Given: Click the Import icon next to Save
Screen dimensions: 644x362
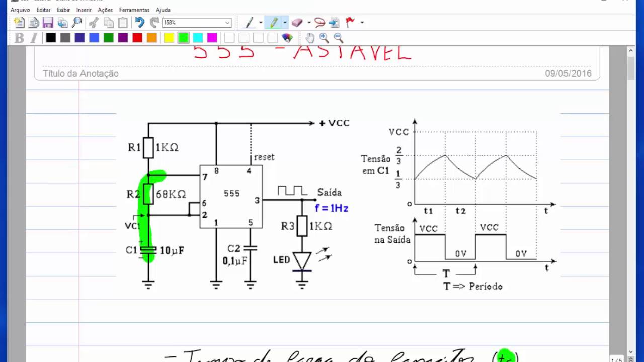Looking at the screenshot, I should 62,22.
